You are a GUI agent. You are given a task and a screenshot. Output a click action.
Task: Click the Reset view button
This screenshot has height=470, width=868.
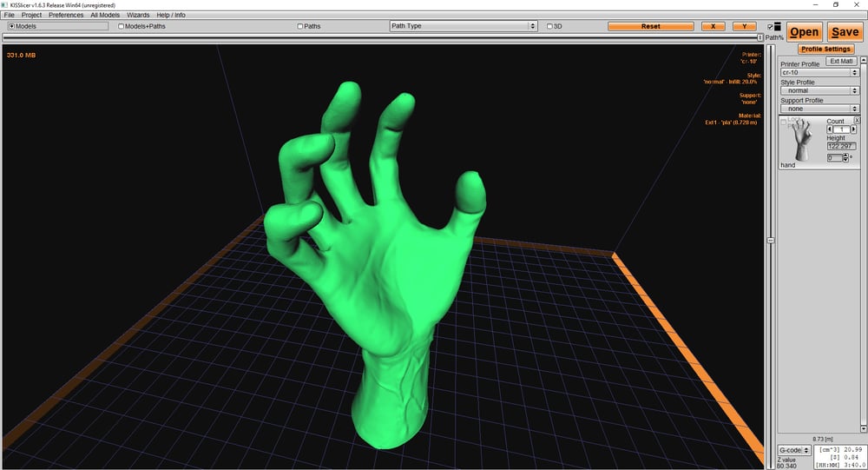[x=650, y=26]
